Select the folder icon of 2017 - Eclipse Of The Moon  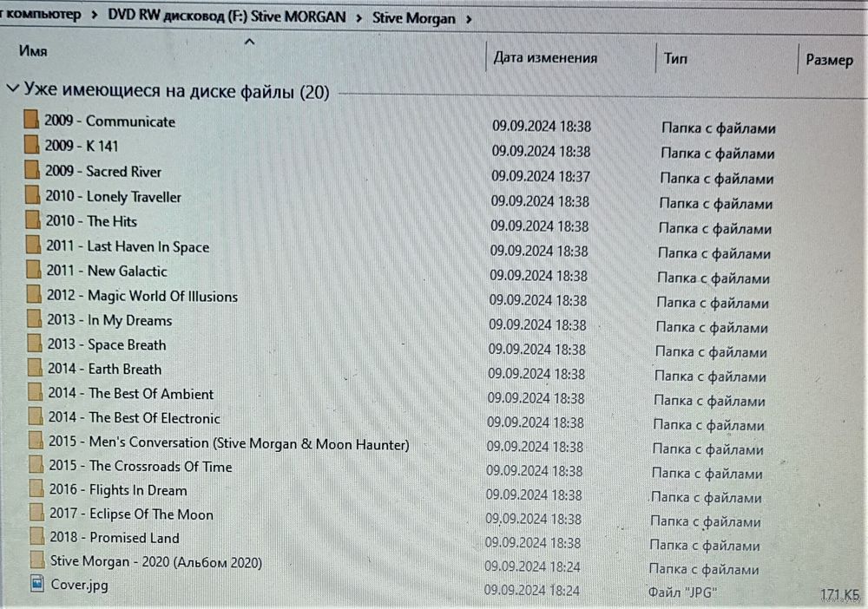37,512
